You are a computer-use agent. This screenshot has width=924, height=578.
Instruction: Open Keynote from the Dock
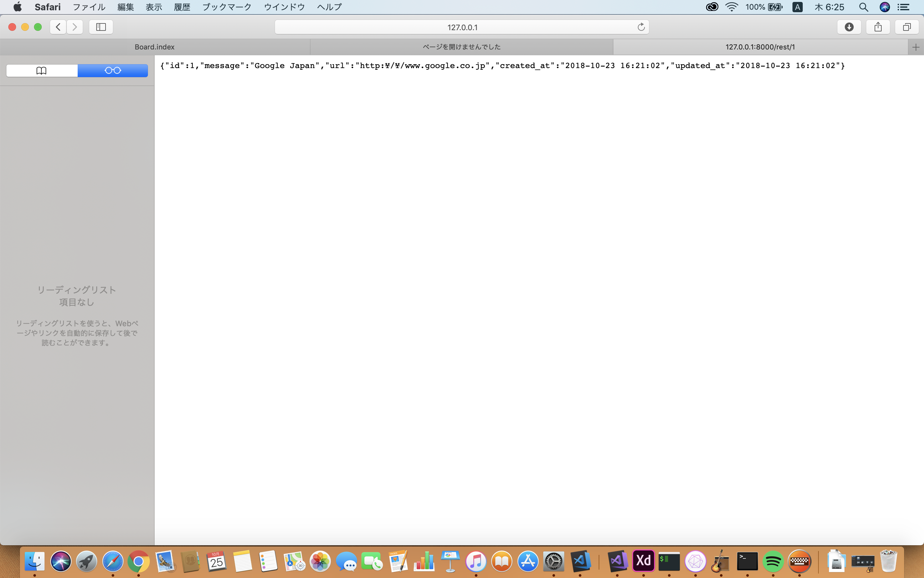450,561
